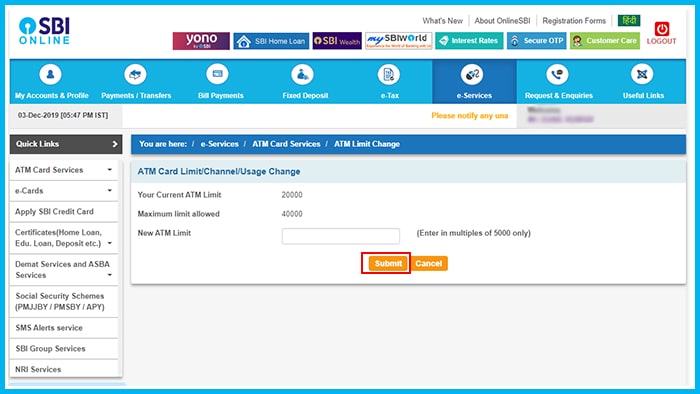This screenshot has height=394, width=700.
Task: Open the Payments / Transfers icon
Action: tap(135, 74)
